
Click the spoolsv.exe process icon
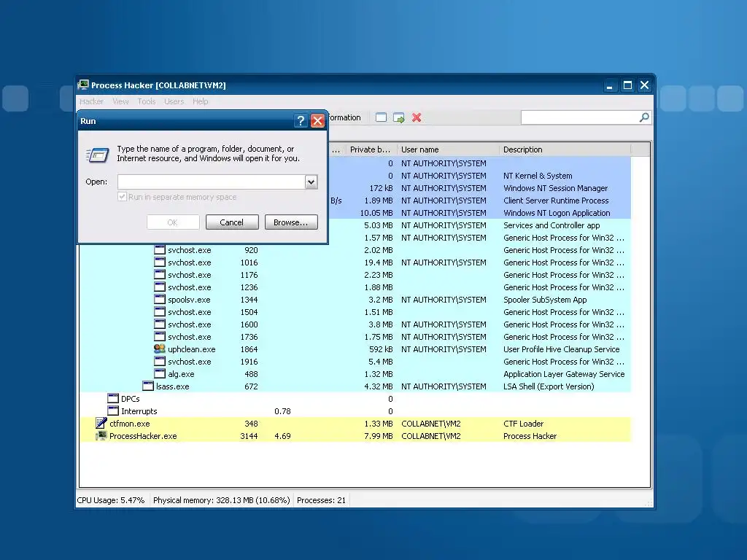pos(160,300)
